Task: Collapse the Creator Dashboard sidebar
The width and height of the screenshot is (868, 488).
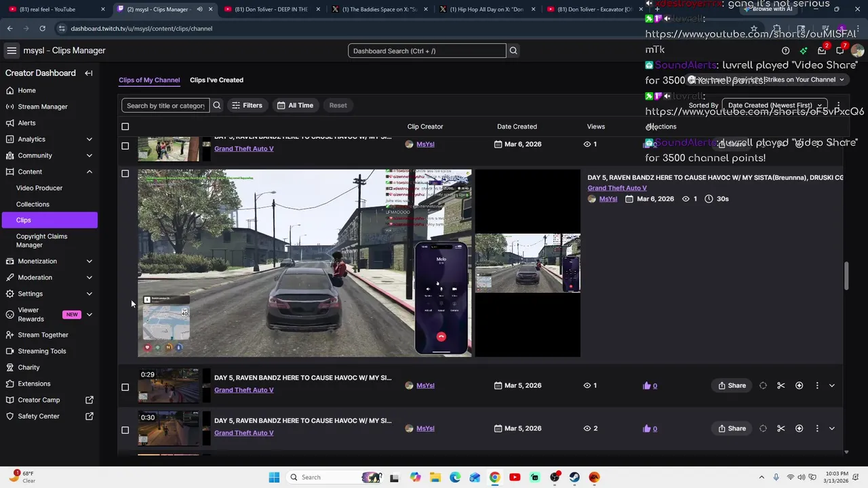Action: pos(88,73)
